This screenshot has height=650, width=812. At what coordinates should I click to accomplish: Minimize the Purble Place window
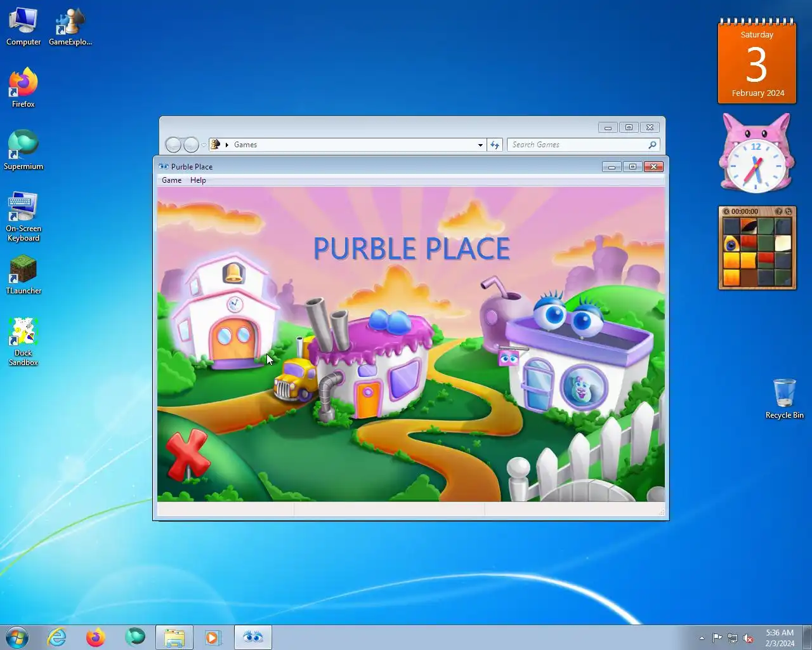pos(612,167)
